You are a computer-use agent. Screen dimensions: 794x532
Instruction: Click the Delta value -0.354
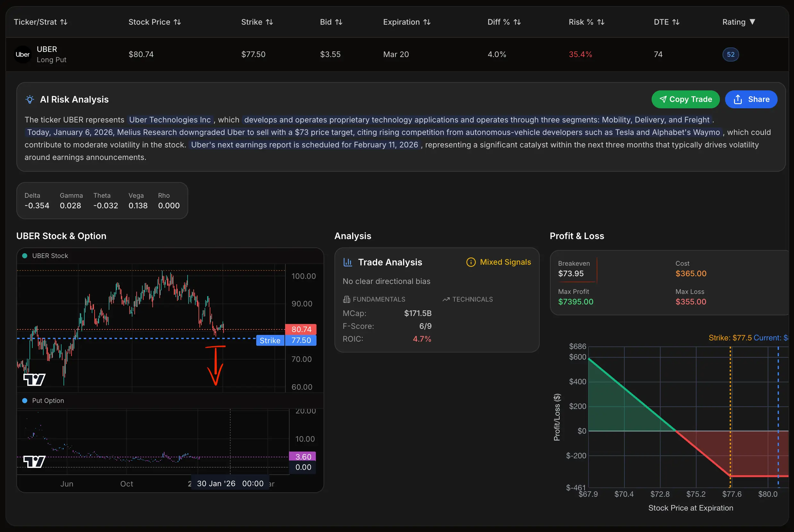pos(37,206)
